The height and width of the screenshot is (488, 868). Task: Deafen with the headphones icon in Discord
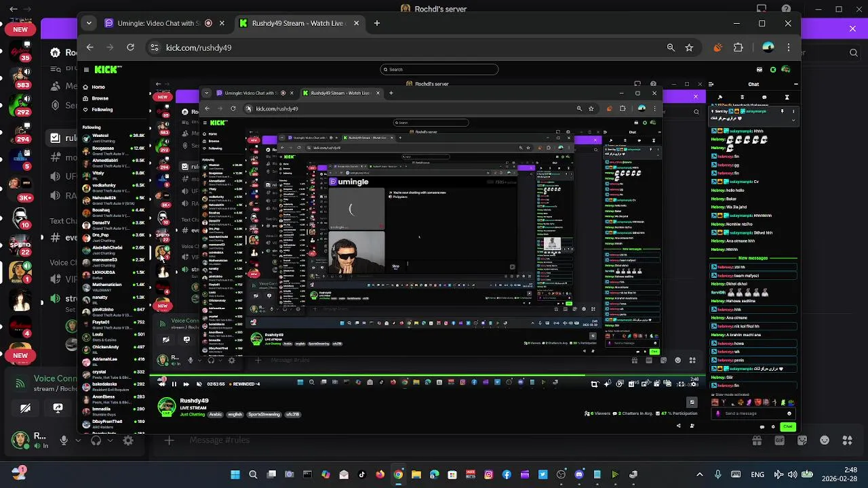coord(96,440)
